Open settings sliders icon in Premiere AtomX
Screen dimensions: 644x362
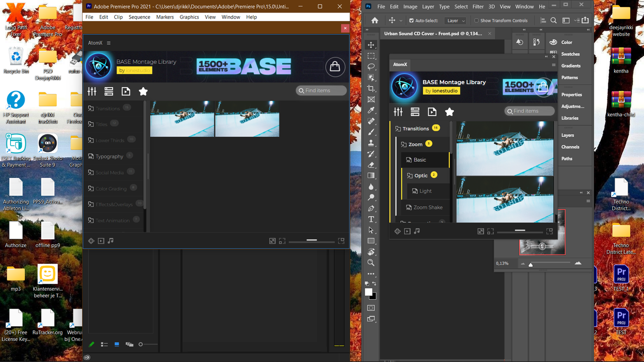92,91
